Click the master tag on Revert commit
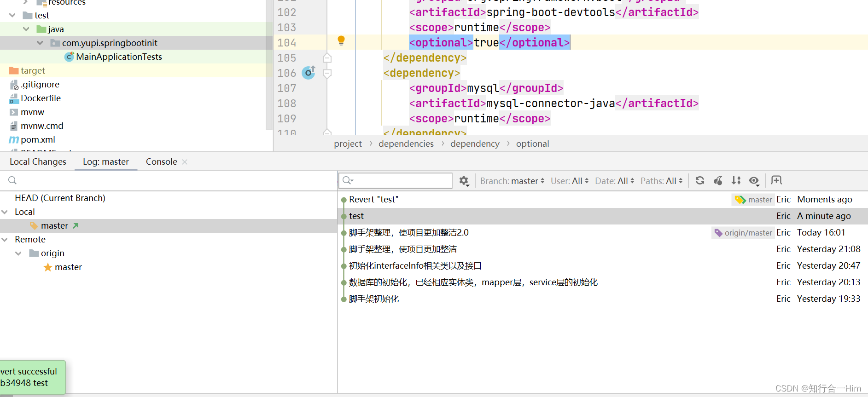This screenshot has height=397, width=868. (753, 200)
